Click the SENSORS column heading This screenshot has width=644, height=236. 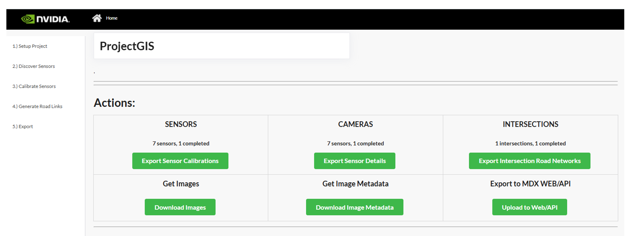(x=181, y=124)
